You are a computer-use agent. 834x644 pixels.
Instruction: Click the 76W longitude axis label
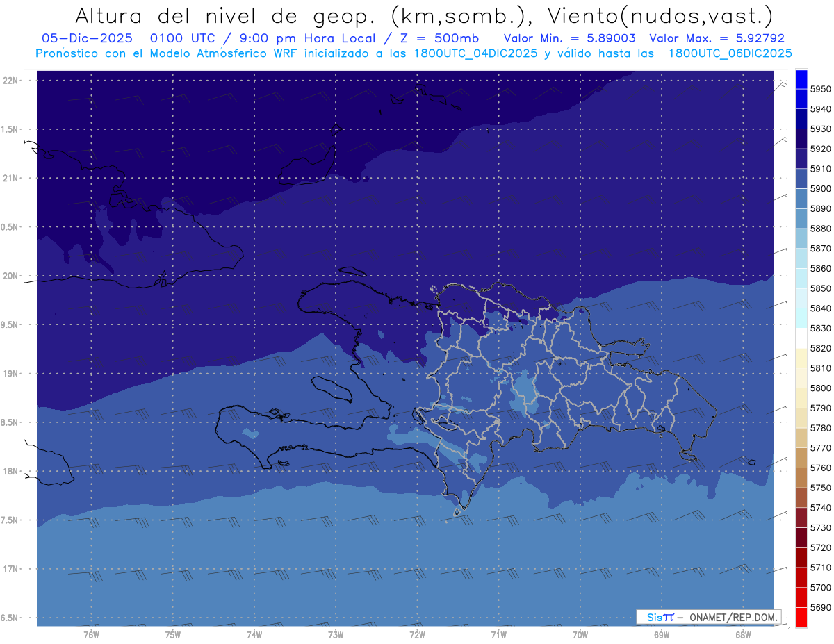pos(91,634)
